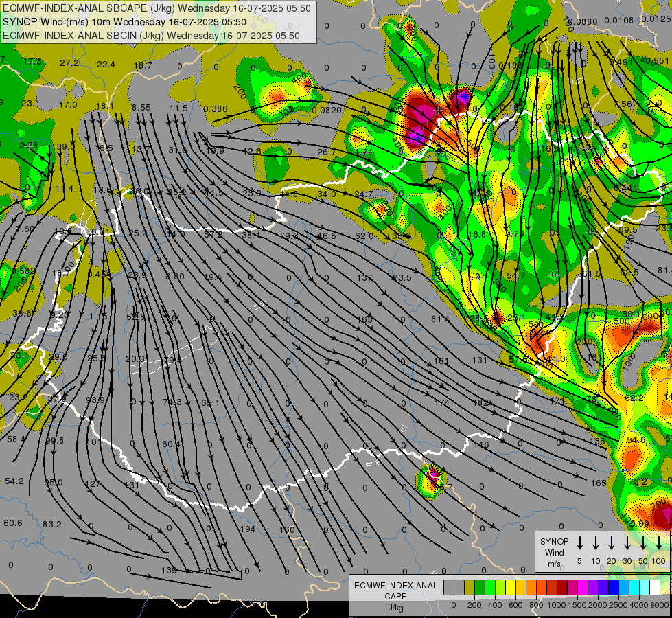672x618 pixels.
Task: Click the 163 value on the map
Action: click(364, 319)
